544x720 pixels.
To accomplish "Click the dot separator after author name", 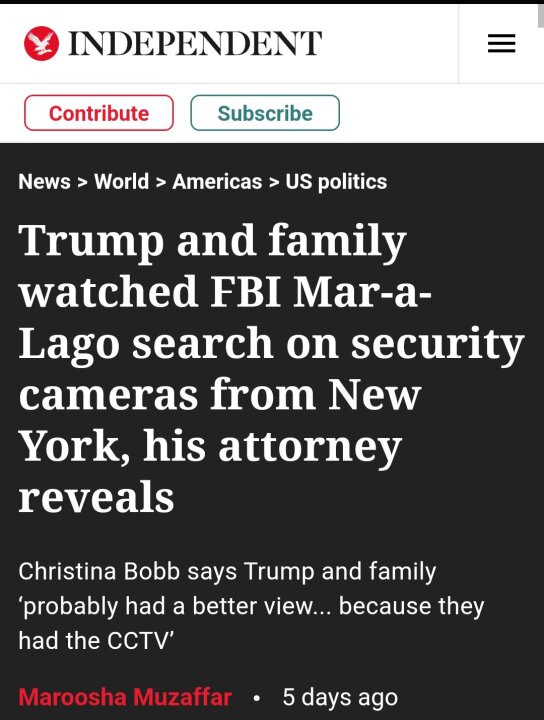I will (257, 698).
